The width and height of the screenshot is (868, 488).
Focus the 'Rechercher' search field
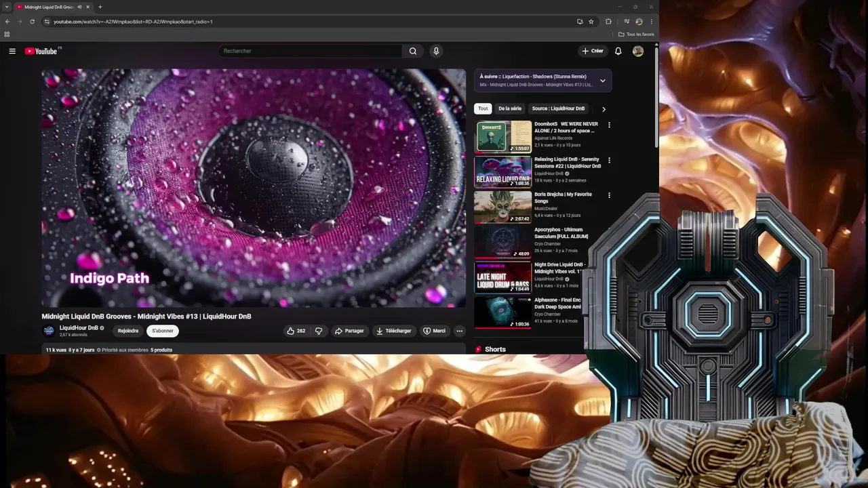312,51
